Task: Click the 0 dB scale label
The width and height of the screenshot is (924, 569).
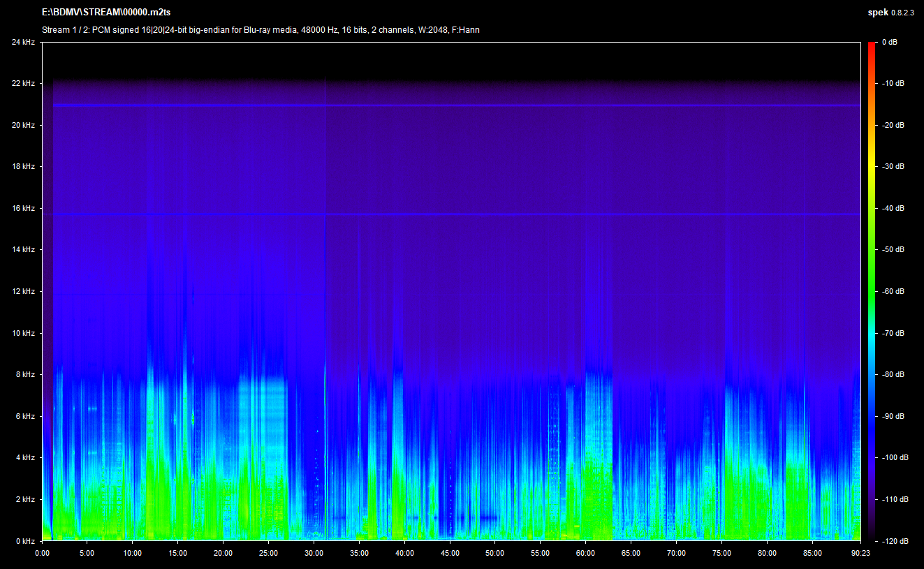Action: point(889,43)
